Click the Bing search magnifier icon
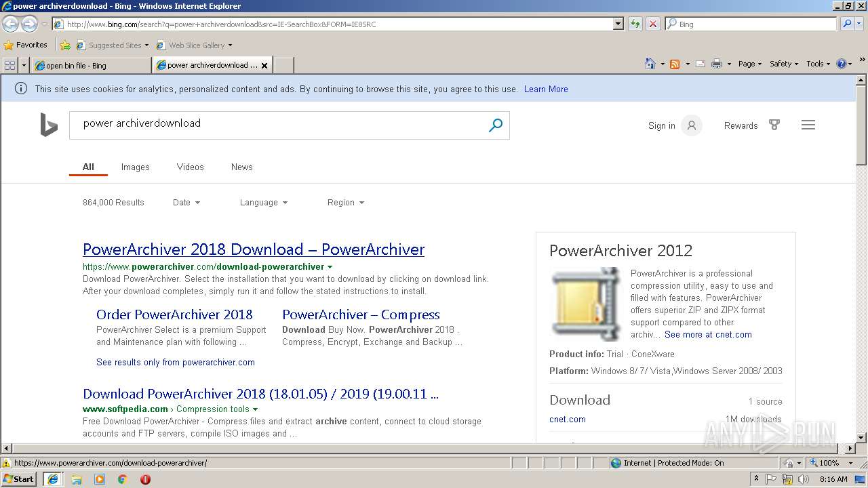 [496, 125]
